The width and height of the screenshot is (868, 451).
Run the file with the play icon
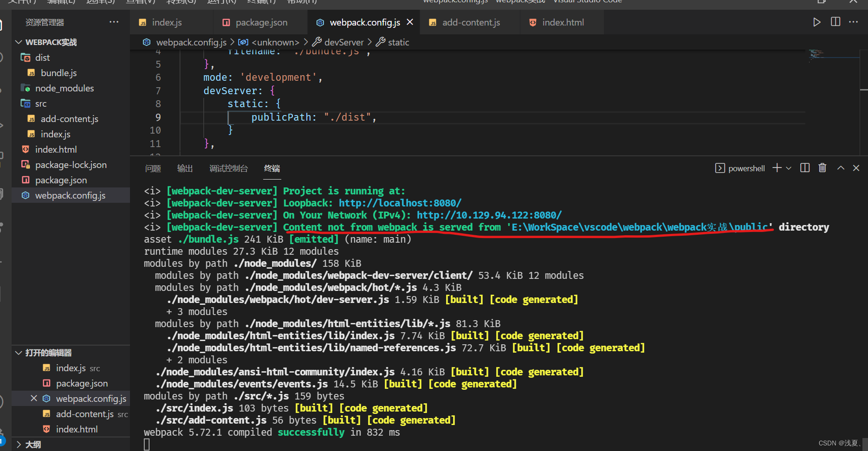click(816, 22)
